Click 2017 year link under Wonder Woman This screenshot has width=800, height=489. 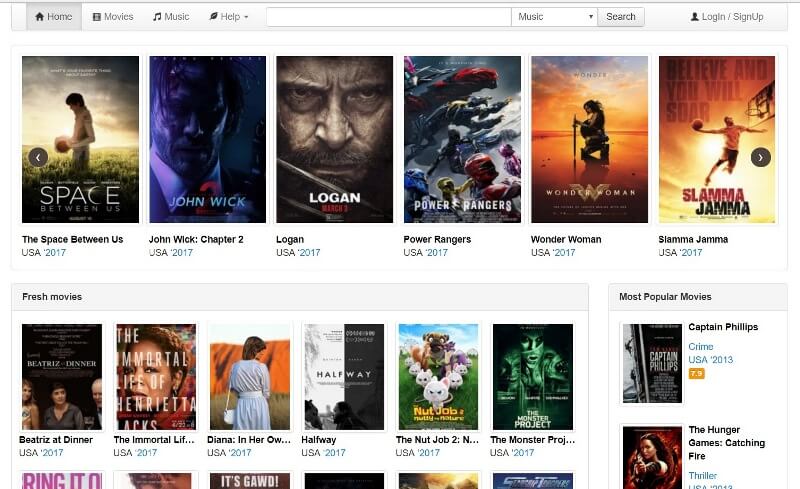coord(564,253)
